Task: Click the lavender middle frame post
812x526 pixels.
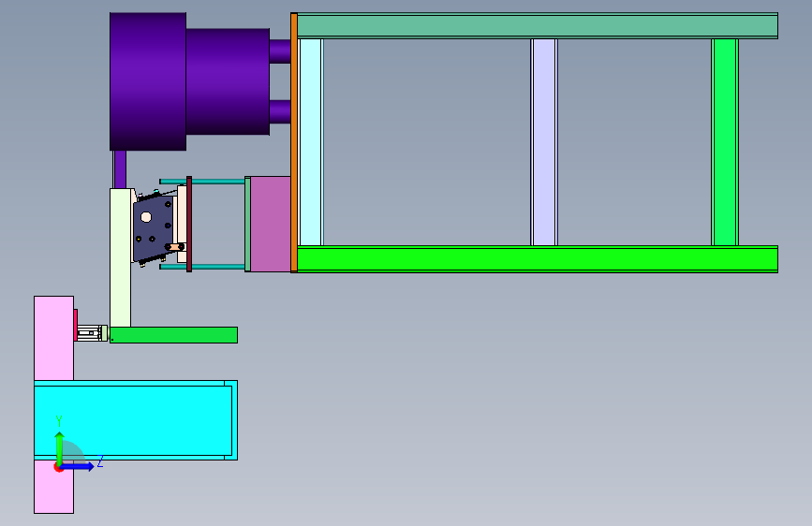Action: tap(544, 142)
